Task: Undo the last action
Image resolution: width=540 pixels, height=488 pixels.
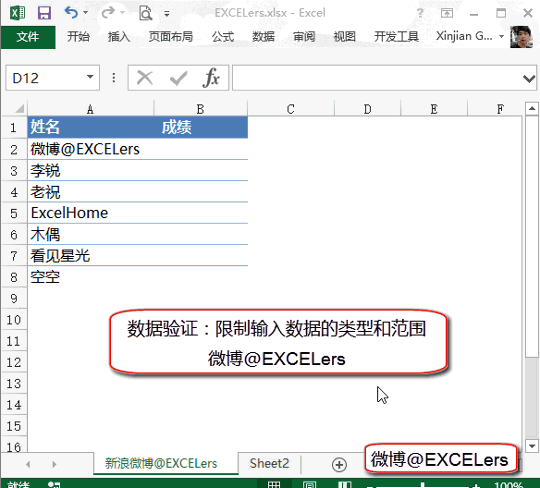Action: (x=71, y=13)
